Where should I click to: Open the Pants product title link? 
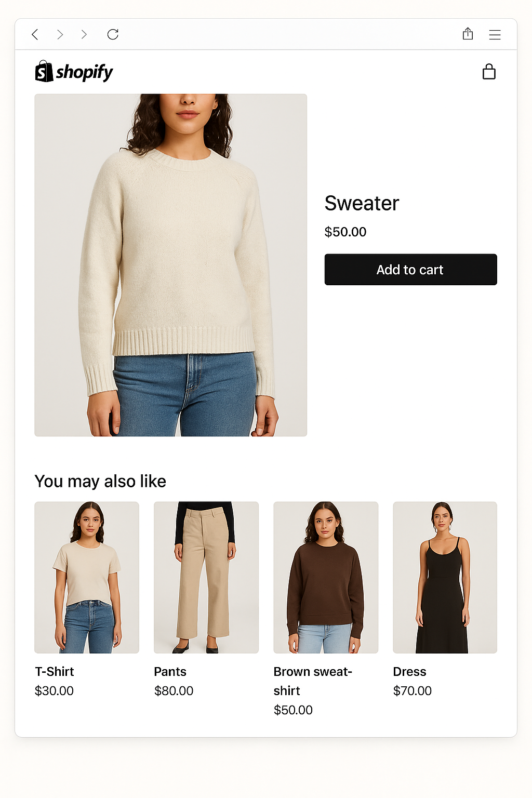pos(170,672)
